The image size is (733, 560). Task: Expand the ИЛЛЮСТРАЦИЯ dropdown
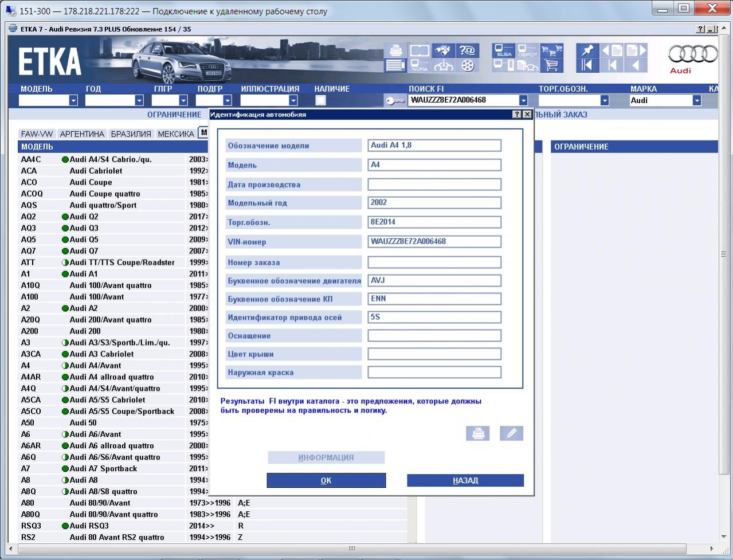click(293, 100)
